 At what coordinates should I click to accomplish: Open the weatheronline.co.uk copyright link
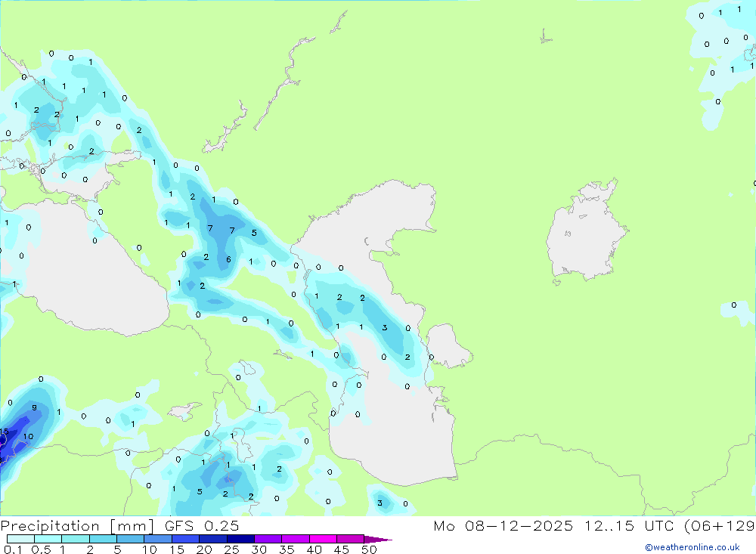click(692, 547)
